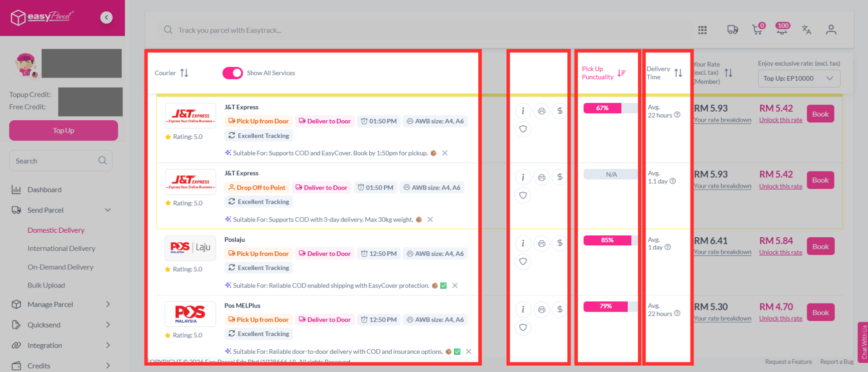868x372 pixels.
Task: Show info for J&T Pick Up from Door
Action: [x=523, y=111]
